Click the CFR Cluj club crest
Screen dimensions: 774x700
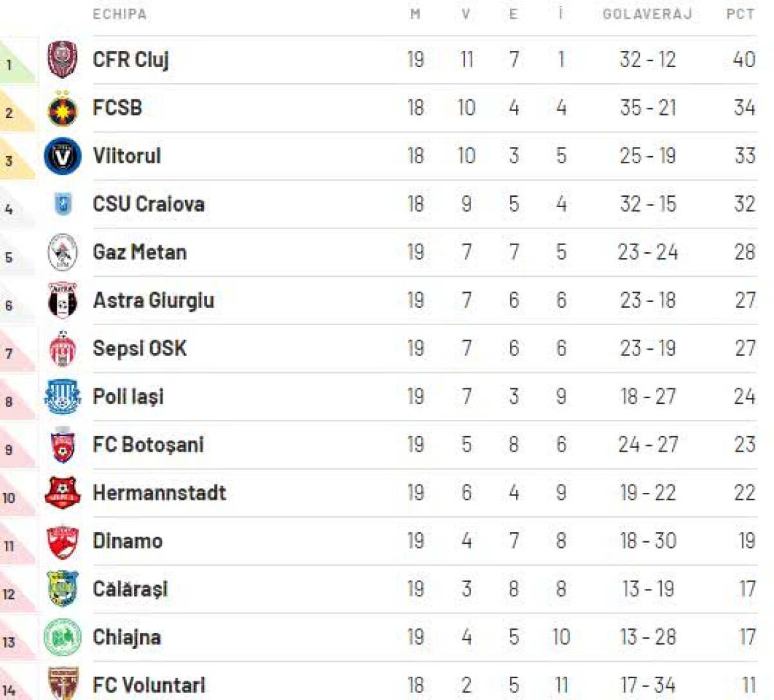coord(63,59)
